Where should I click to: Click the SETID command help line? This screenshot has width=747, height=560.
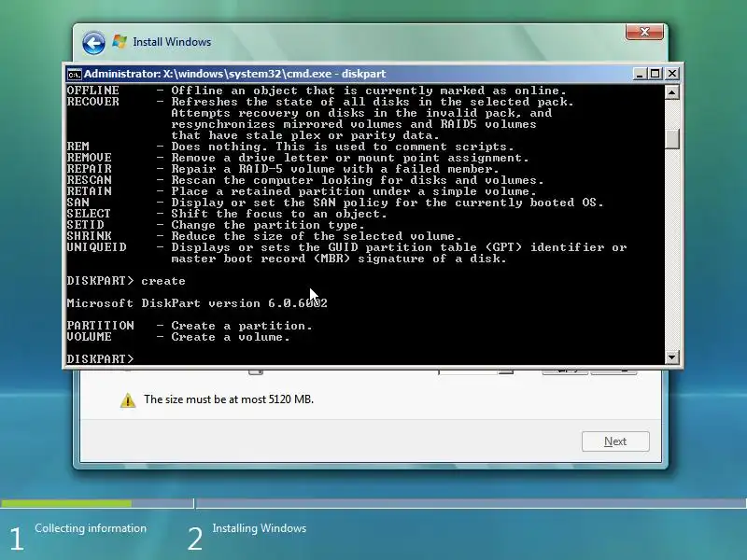(x=216, y=225)
